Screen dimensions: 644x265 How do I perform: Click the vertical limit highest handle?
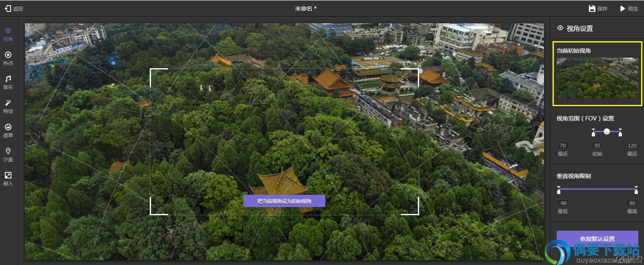point(636,190)
